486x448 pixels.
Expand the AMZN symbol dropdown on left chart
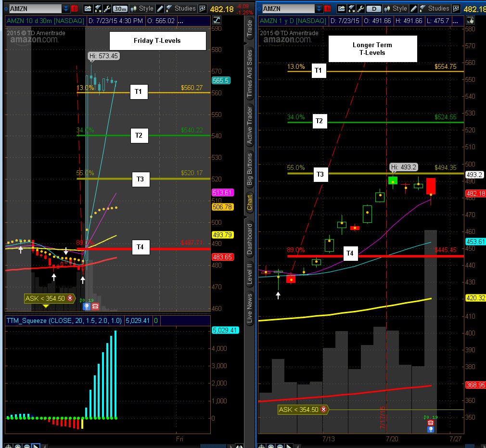click(x=66, y=9)
